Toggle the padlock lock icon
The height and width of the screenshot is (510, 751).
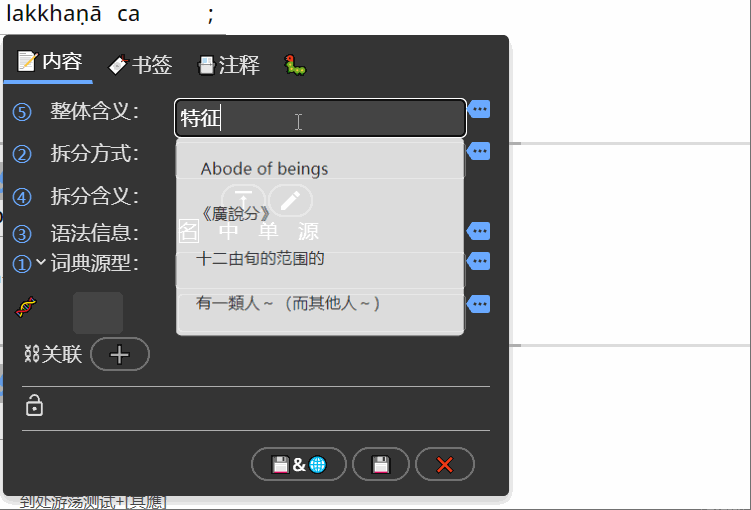34,405
